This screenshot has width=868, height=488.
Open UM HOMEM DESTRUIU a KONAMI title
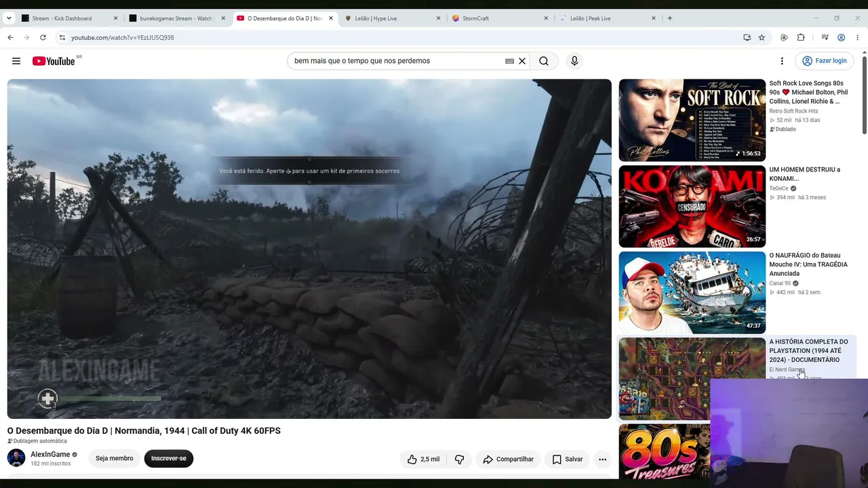(x=804, y=174)
